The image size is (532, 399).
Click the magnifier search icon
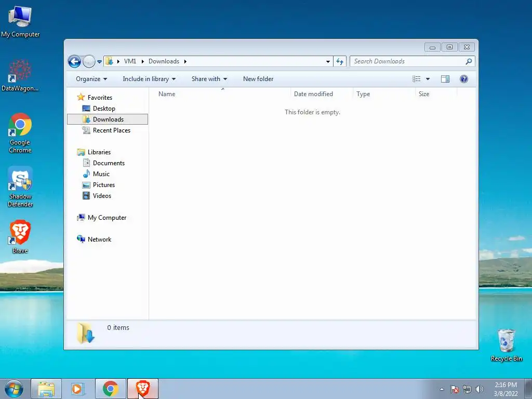[469, 61]
